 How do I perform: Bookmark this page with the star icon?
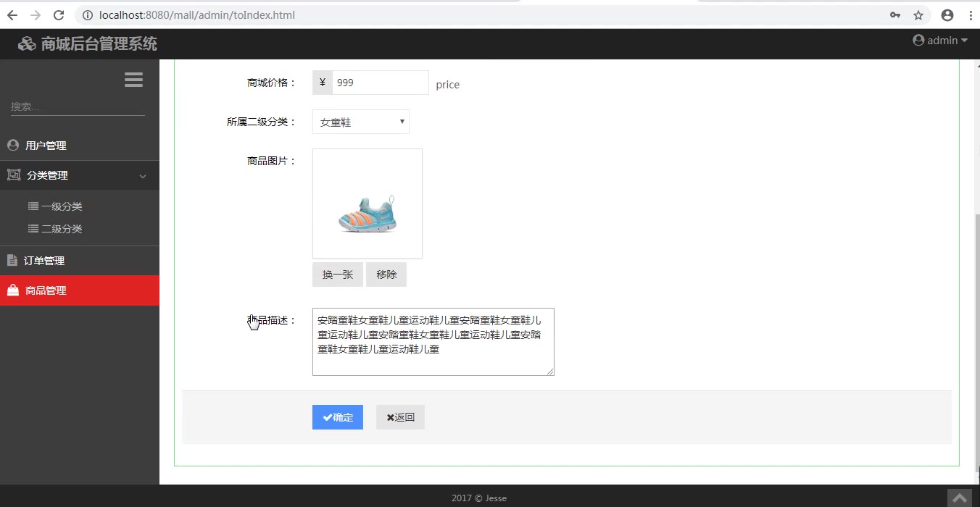coord(918,14)
